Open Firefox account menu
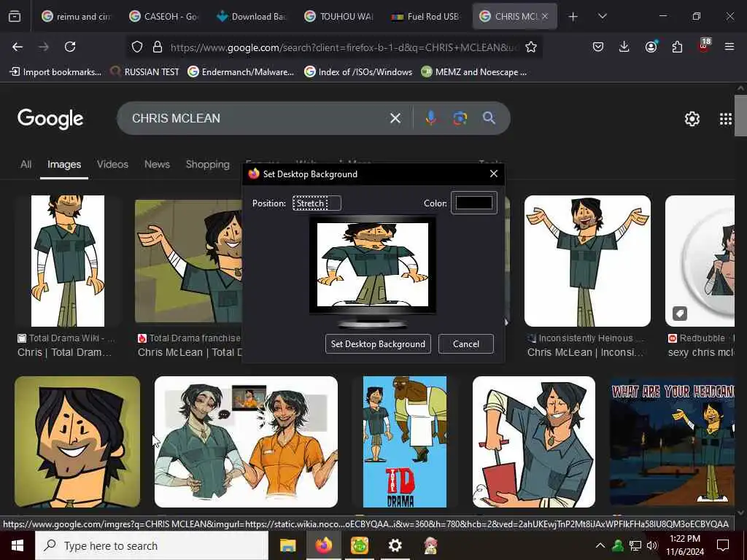Screen dimensions: 747x560 tap(651, 47)
